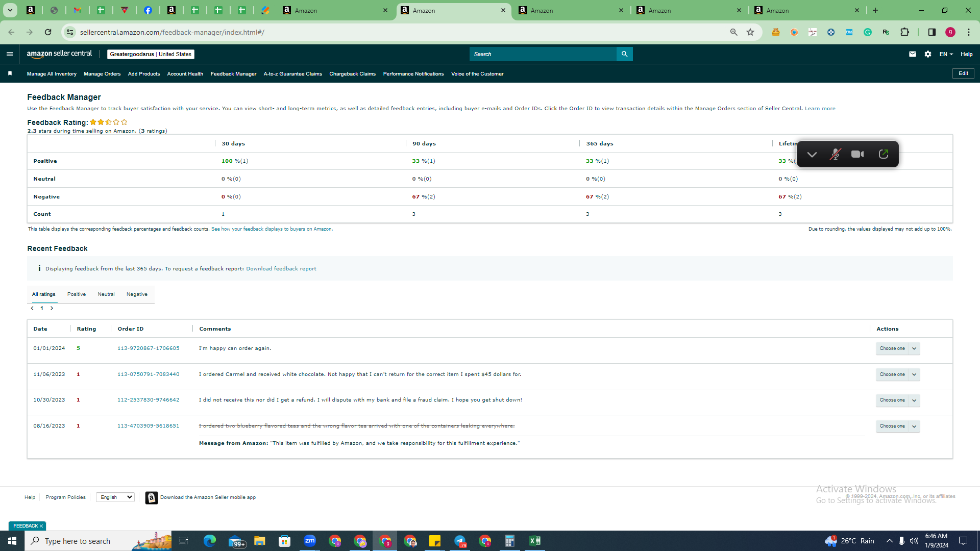
Task: Open Account Health menu item
Action: 185,74
